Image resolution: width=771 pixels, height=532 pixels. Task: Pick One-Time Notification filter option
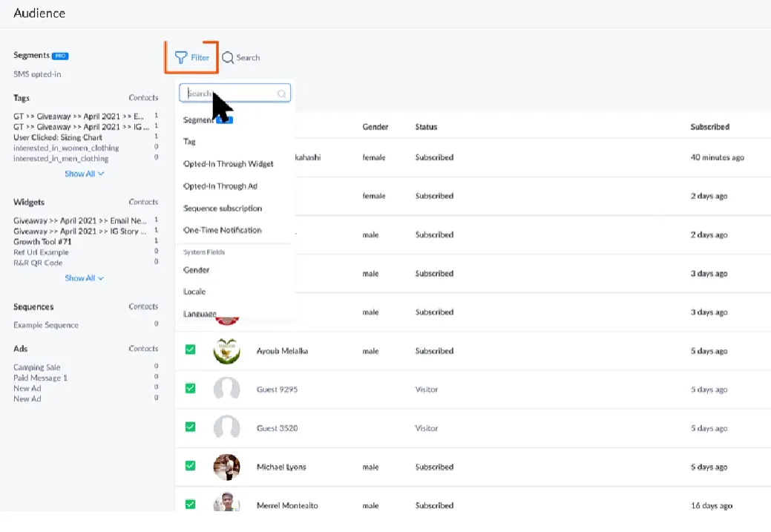coord(223,230)
